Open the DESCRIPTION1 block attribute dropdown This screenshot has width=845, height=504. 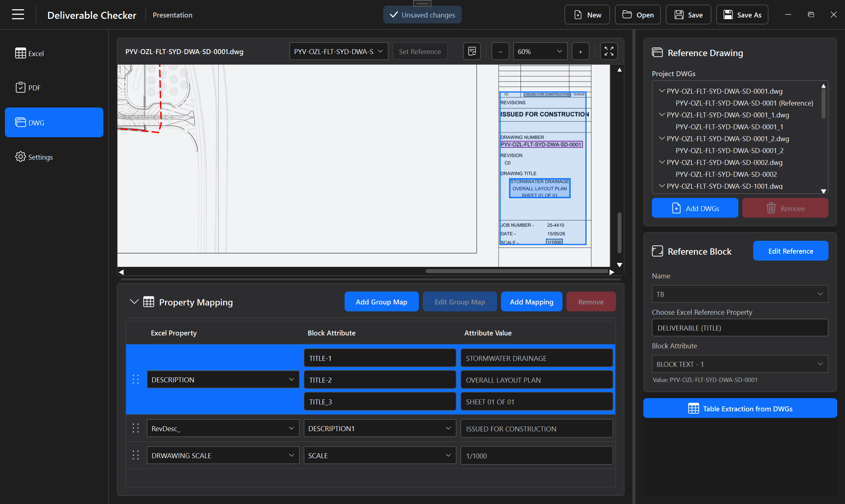pos(380,428)
